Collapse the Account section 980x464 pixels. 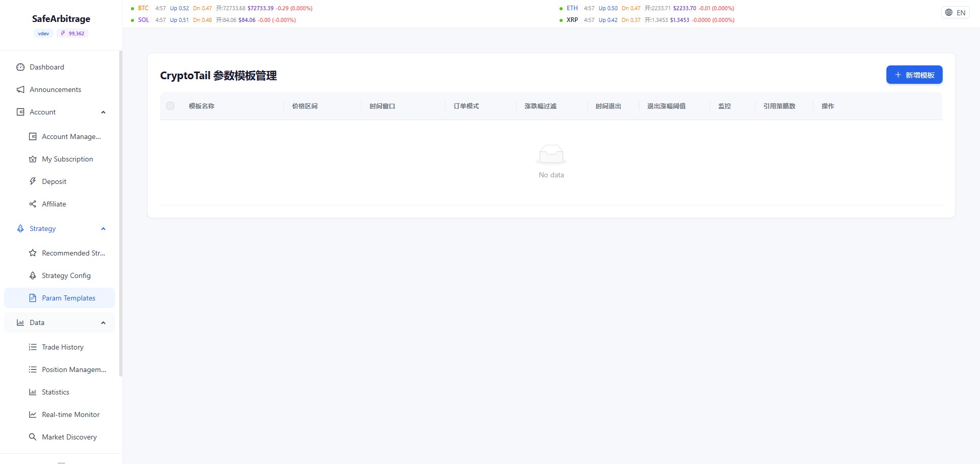103,112
